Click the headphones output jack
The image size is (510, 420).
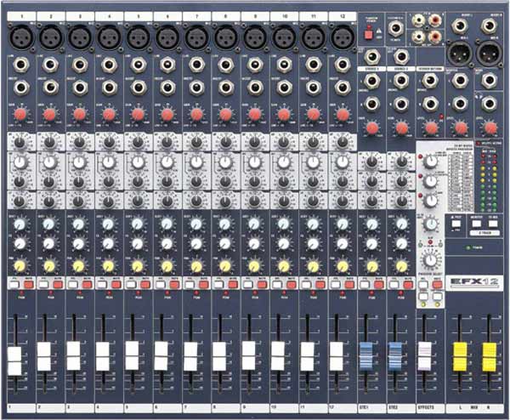pos(490,103)
